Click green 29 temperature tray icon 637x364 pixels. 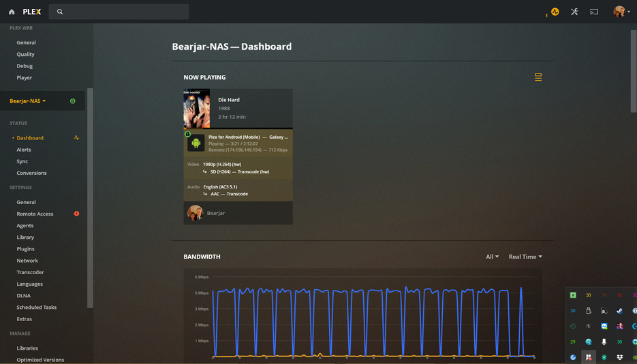click(x=573, y=342)
